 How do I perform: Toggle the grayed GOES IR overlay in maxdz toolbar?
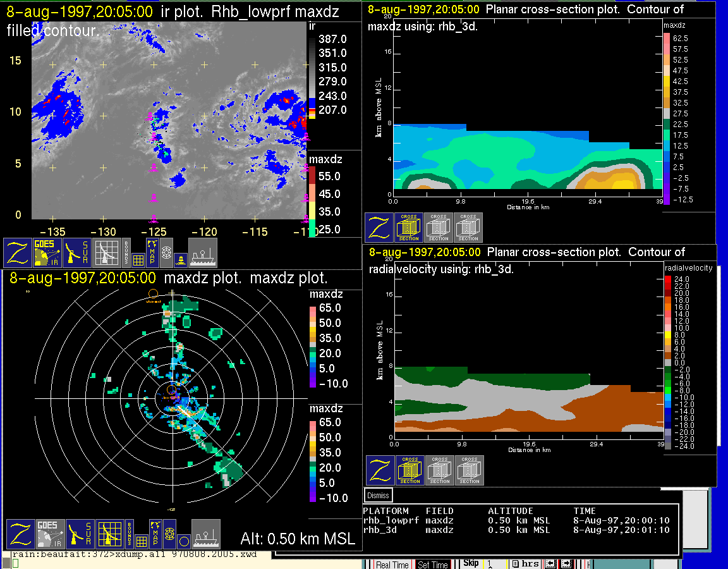coord(50,534)
